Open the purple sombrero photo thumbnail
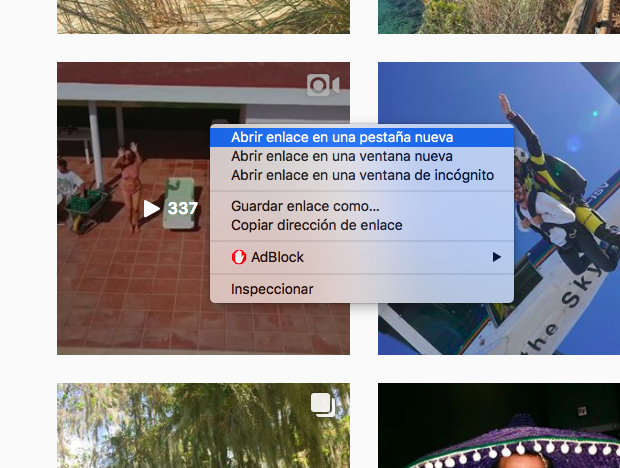 499,425
